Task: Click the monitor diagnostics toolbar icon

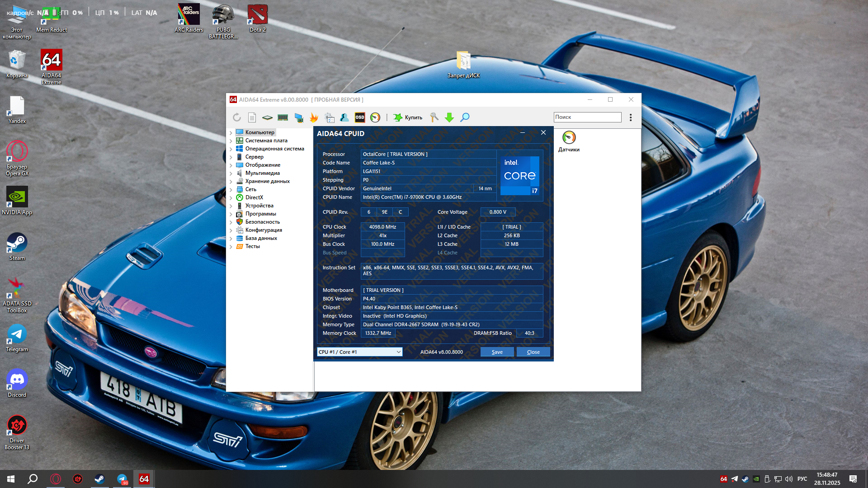Action: click(298, 117)
